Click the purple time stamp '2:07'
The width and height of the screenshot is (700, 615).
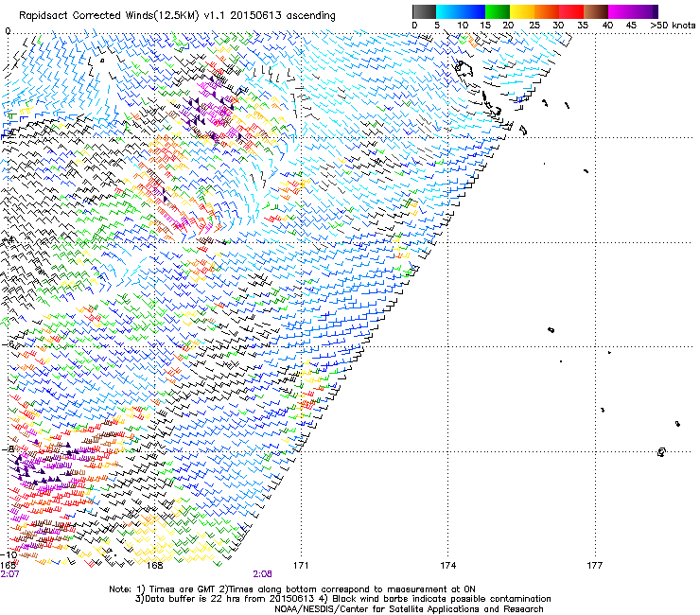9,574
